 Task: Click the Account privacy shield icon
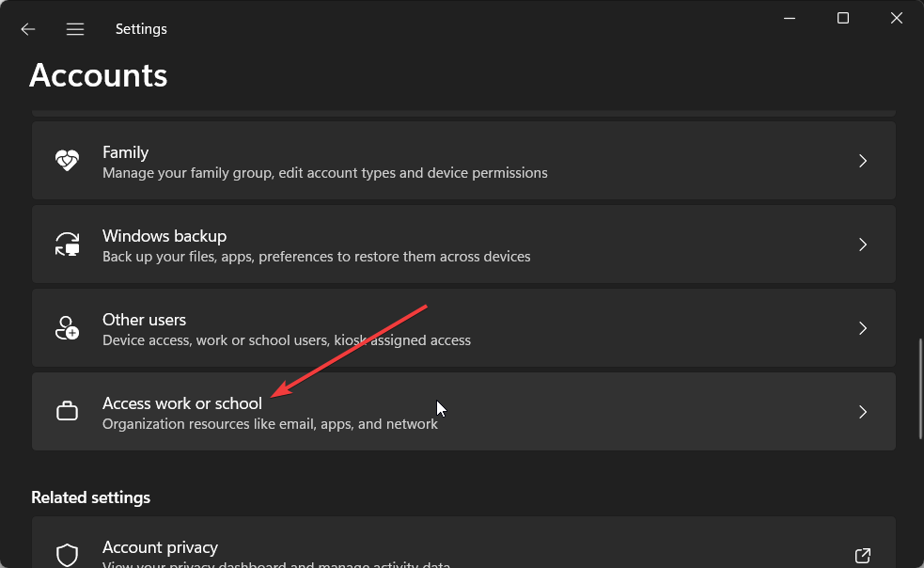(x=67, y=555)
